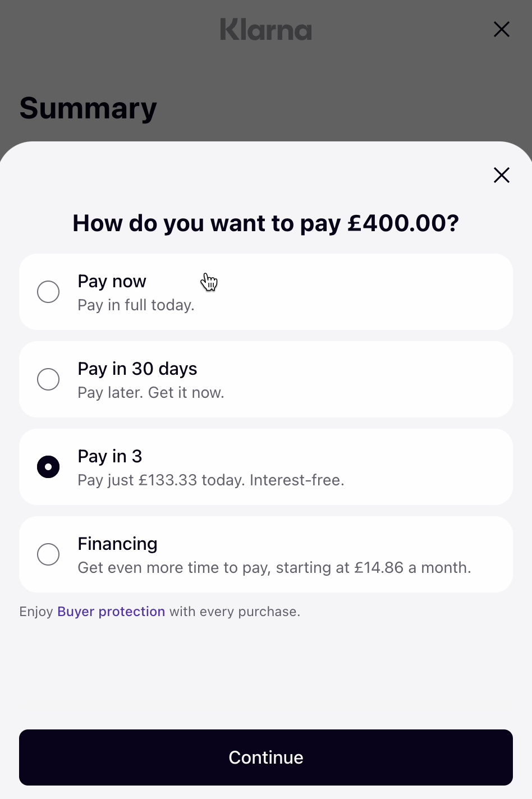Enable the Financing radio button
Screen dimensions: 532x799
point(48,554)
